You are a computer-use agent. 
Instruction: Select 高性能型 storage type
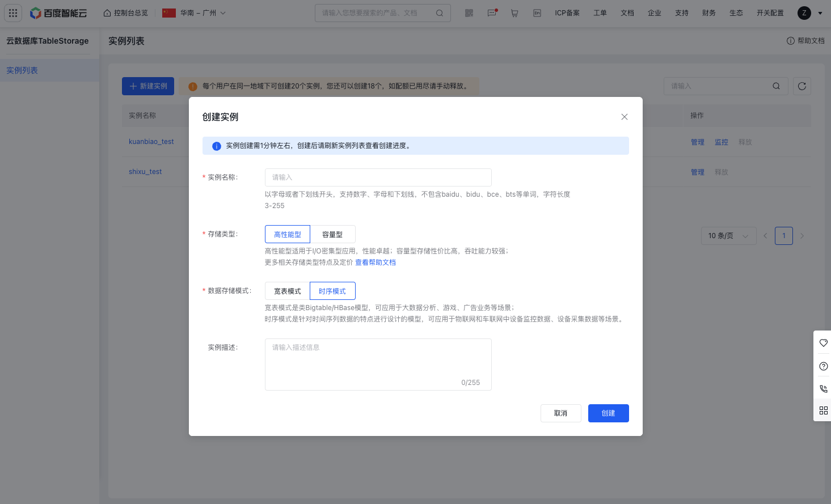288,234
